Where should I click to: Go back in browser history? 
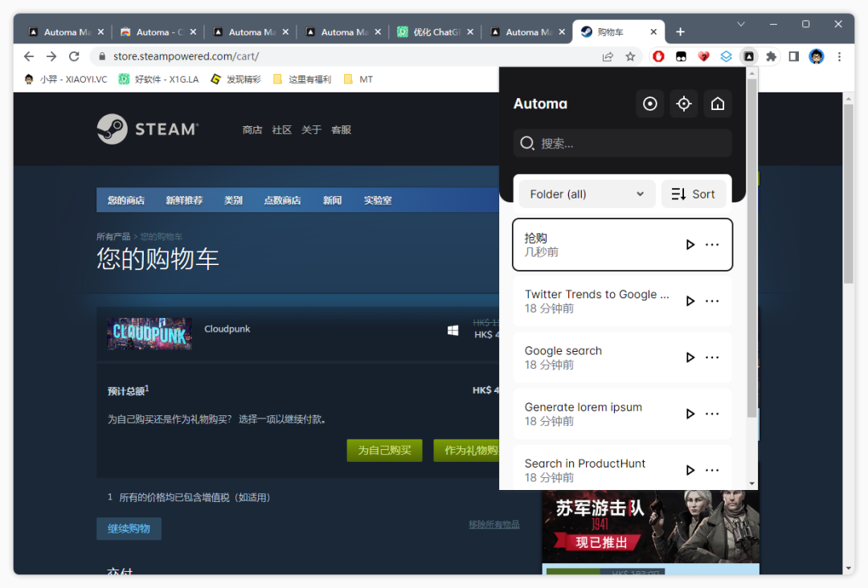click(29, 56)
